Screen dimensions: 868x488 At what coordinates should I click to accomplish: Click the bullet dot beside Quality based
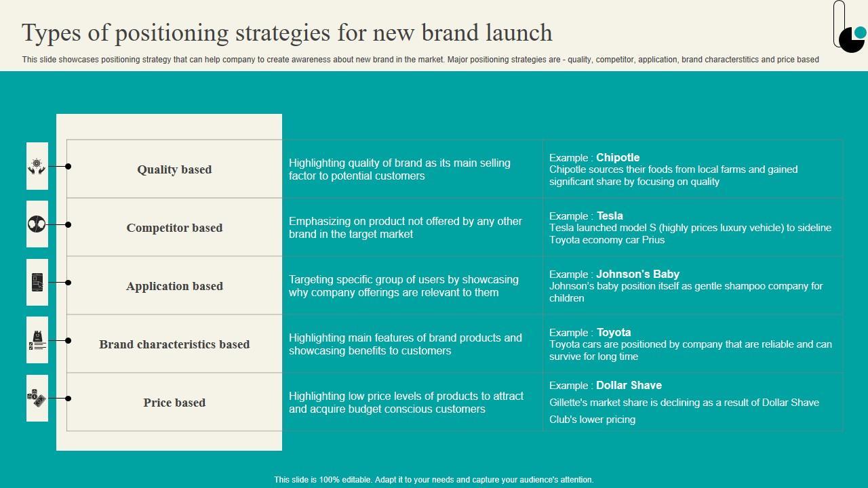click(x=68, y=166)
